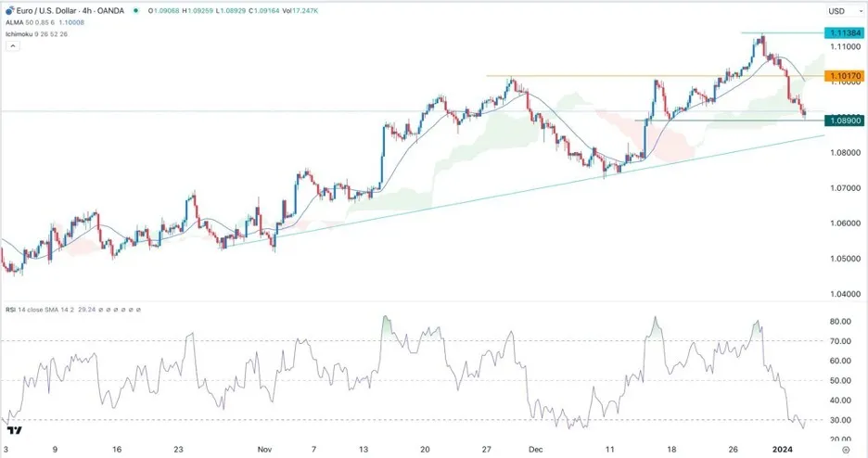
Task: Open the USD currency dropdown
Action: tap(845, 11)
